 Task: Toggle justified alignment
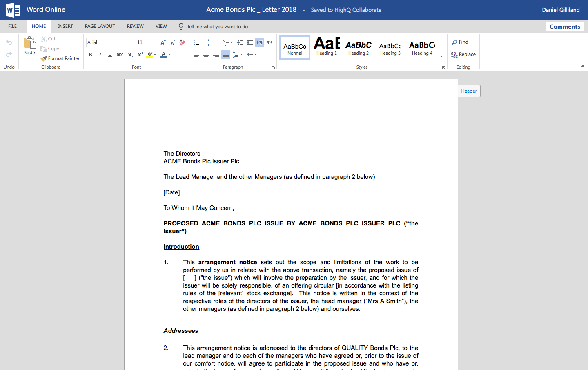pyautogui.click(x=226, y=55)
